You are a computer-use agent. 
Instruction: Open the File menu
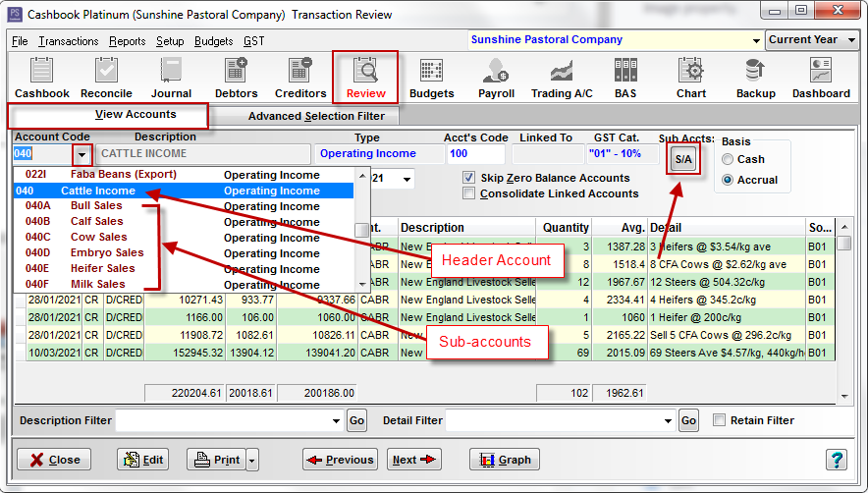click(x=20, y=41)
